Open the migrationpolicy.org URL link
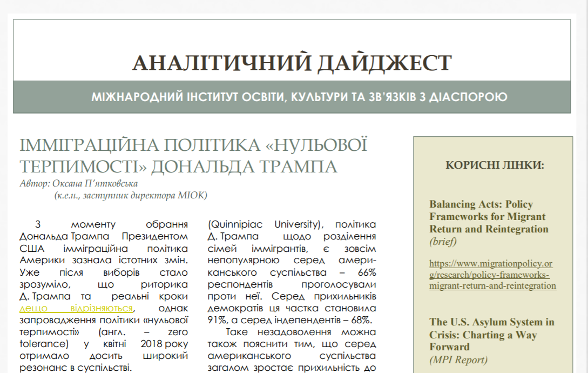This screenshot has width=588, height=373. coord(491,275)
